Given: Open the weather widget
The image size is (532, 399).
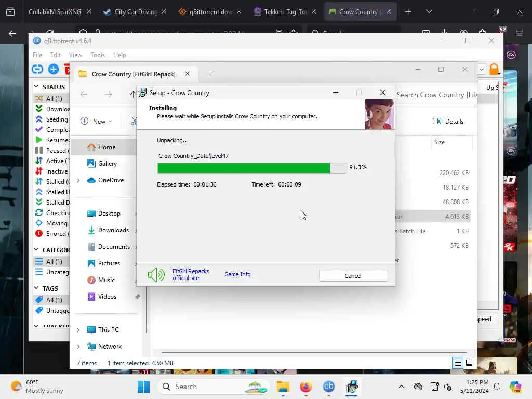Looking at the screenshot, I should click(37, 387).
